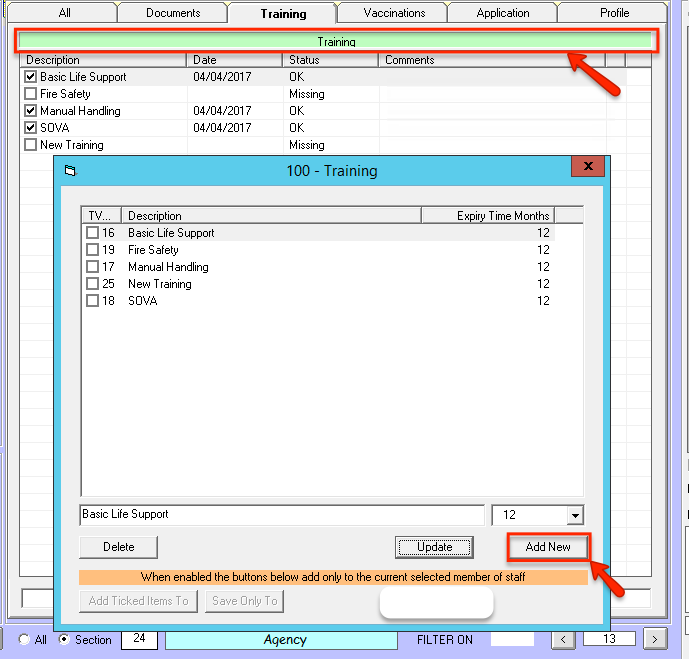Open the expiry months dropdown
Image resolution: width=689 pixels, height=659 pixels.
pyautogui.click(x=575, y=515)
